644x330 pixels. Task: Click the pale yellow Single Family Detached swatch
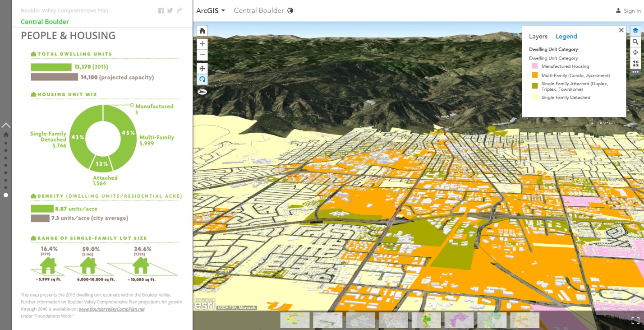(x=535, y=97)
